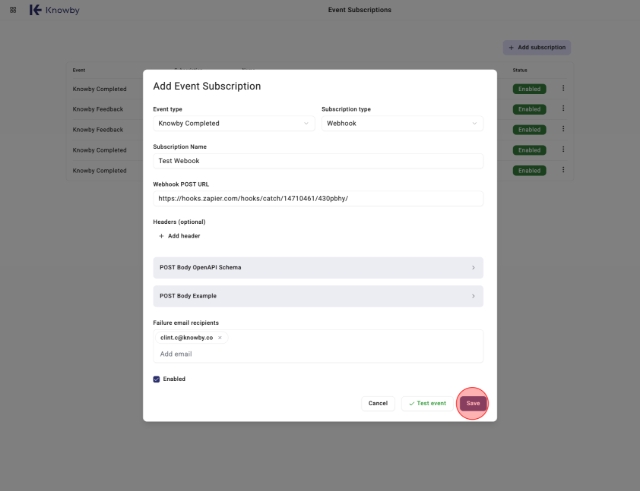The height and width of the screenshot is (491, 640).
Task: Click the Status column header
Action: coord(520,70)
